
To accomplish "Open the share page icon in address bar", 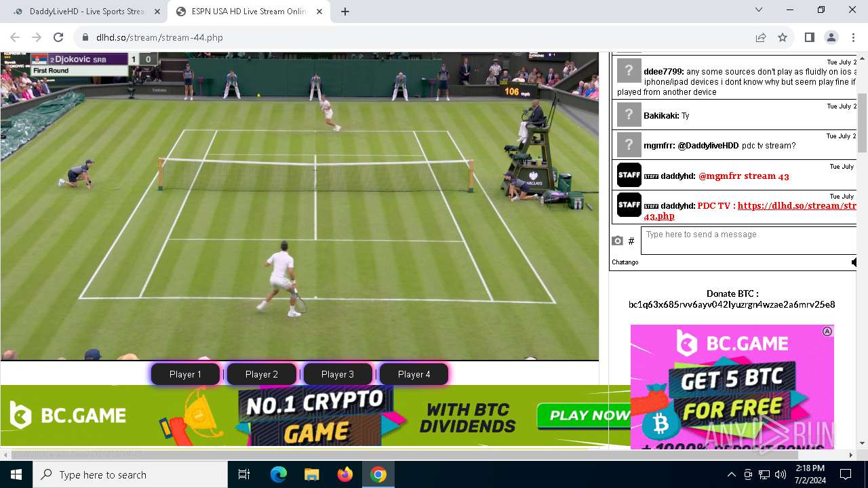I will pos(761,37).
